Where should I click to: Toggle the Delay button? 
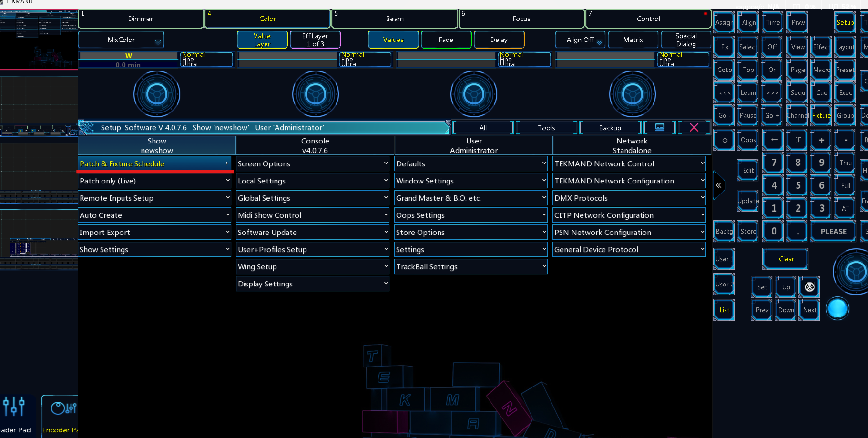tap(499, 40)
